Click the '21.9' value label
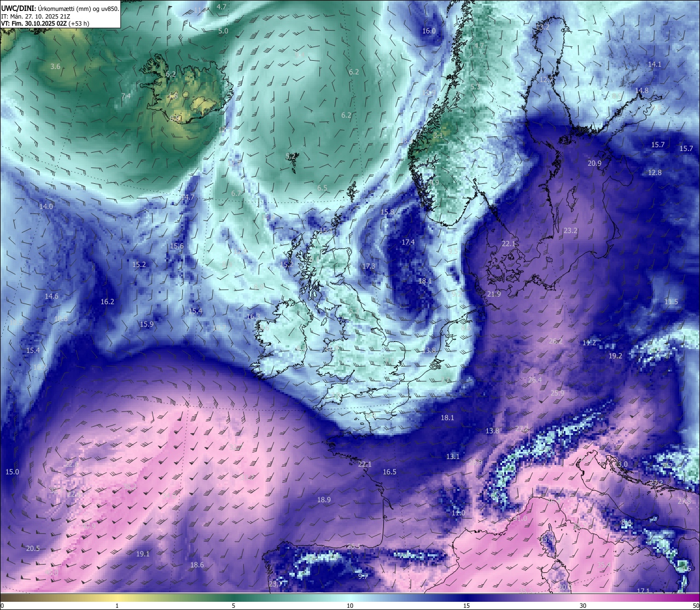 pyautogui.click(x=493, y=294)
